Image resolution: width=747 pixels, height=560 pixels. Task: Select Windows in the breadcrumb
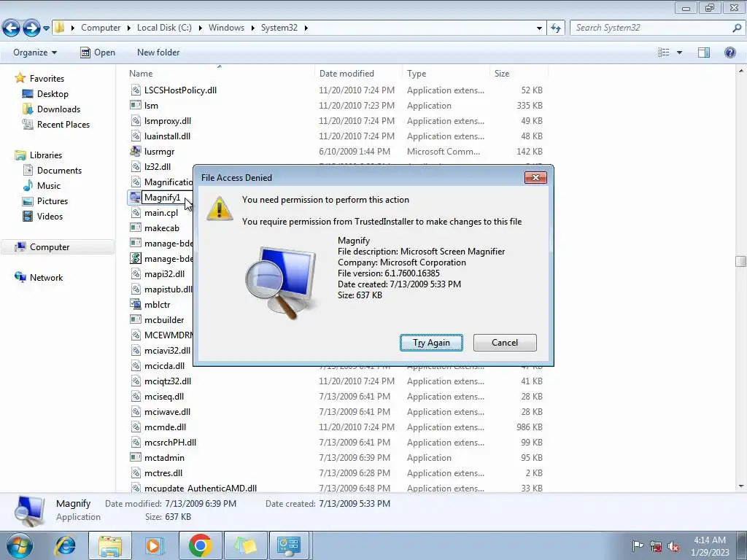(x=226, y=28)
